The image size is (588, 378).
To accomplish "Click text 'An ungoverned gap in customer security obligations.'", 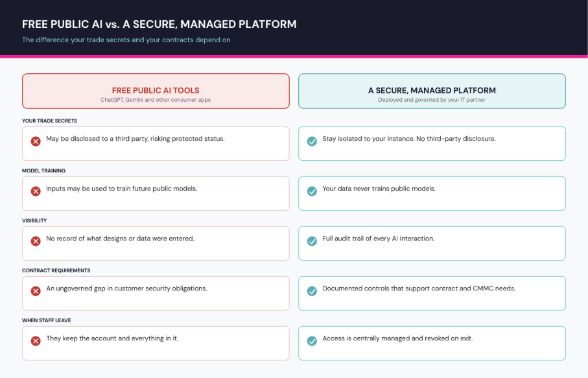I will pyautogui.click(x=126, y=289).
